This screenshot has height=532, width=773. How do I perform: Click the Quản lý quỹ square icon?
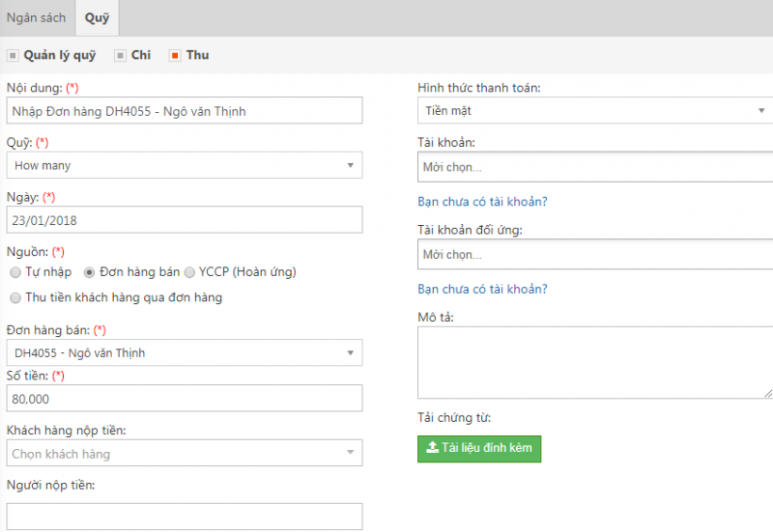pos(13,56)
